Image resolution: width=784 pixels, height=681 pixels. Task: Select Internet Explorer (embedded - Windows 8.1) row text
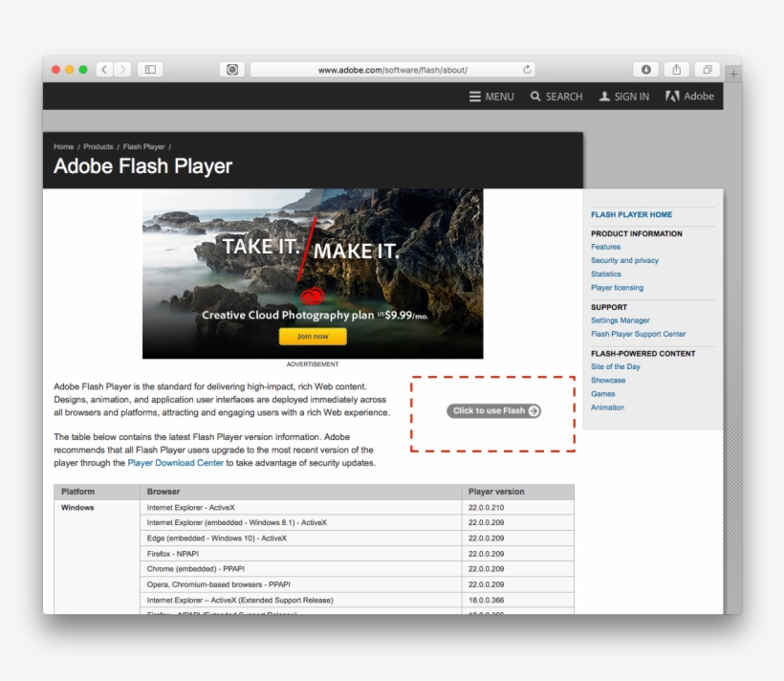(x=237, y=522)
